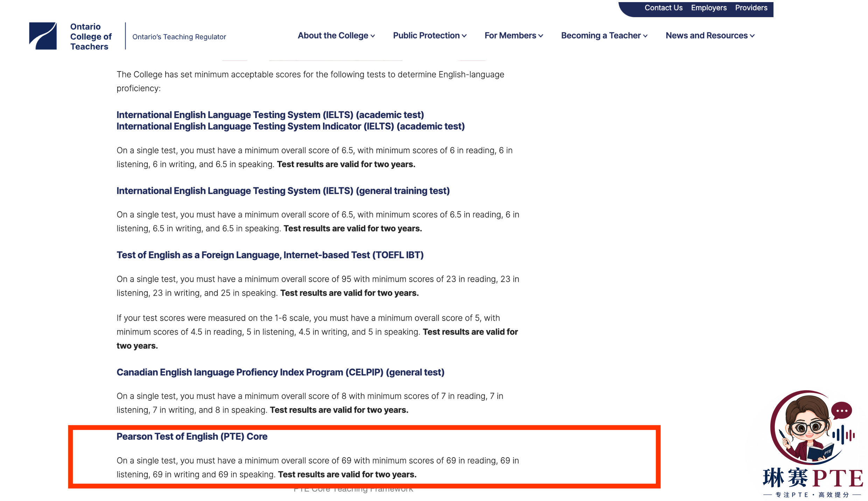868x501 pixels.
Task: Open the Providers link
Action: pos(751,8)
